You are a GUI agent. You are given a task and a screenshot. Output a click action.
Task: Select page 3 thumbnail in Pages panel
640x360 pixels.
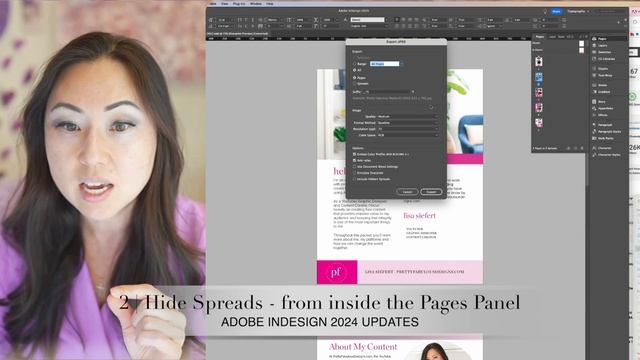pyautogui.click(x=539, y=93)
